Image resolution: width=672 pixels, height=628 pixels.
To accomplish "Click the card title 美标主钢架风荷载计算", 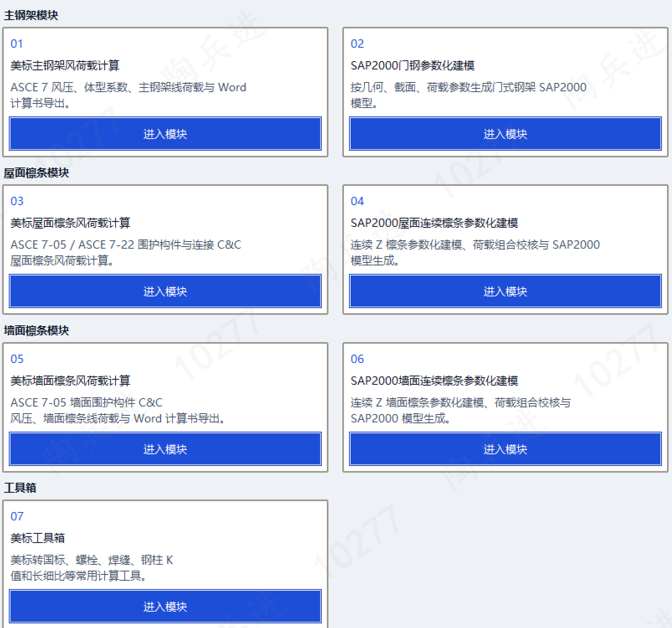I will (65, 66).
